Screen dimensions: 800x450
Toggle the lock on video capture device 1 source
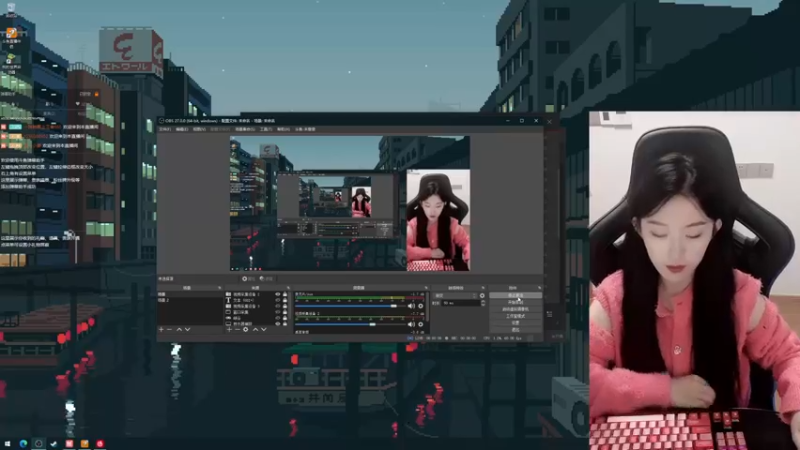[x=285, y=294]
